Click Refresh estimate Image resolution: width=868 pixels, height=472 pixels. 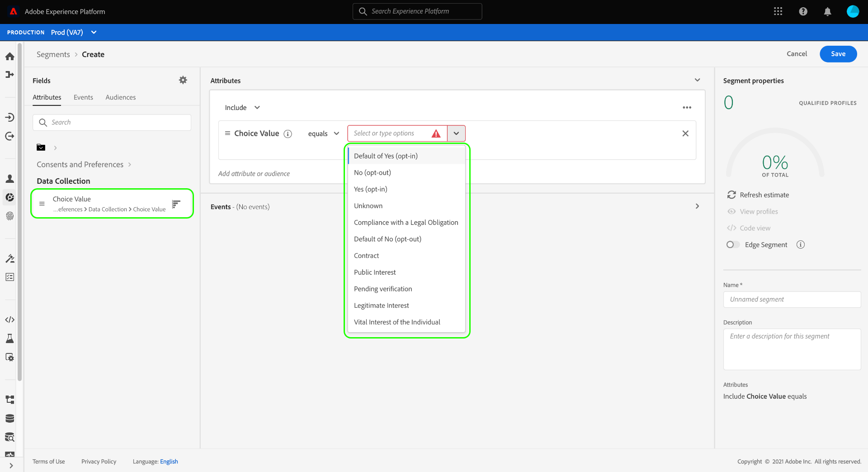[758, 195]
